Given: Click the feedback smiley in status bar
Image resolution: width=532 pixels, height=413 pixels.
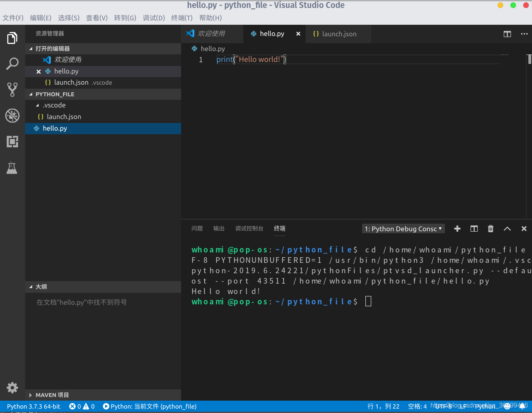Looking at the screenshot, I should pos(507,406).
